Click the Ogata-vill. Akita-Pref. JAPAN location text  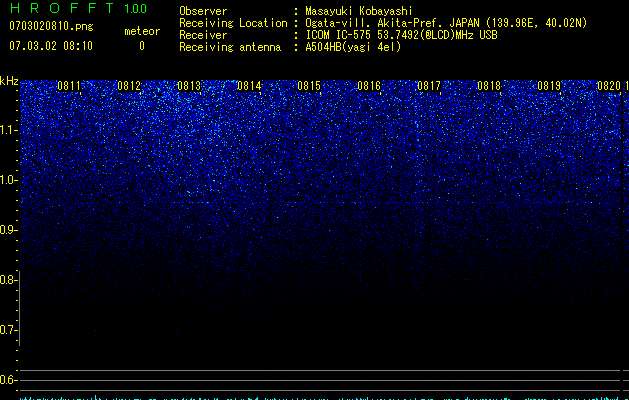click(x=446, y=23)
